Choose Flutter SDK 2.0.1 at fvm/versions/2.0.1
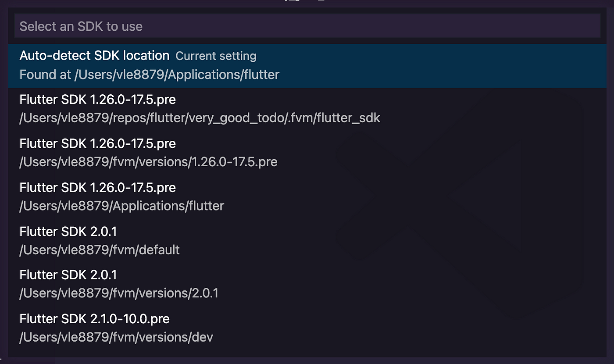 pos(307,285)
